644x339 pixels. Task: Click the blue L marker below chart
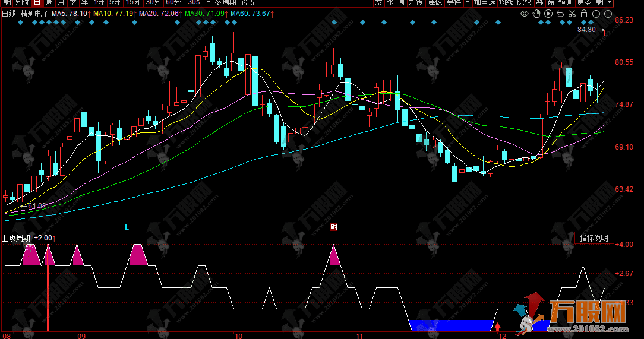(x=126, y=227)
